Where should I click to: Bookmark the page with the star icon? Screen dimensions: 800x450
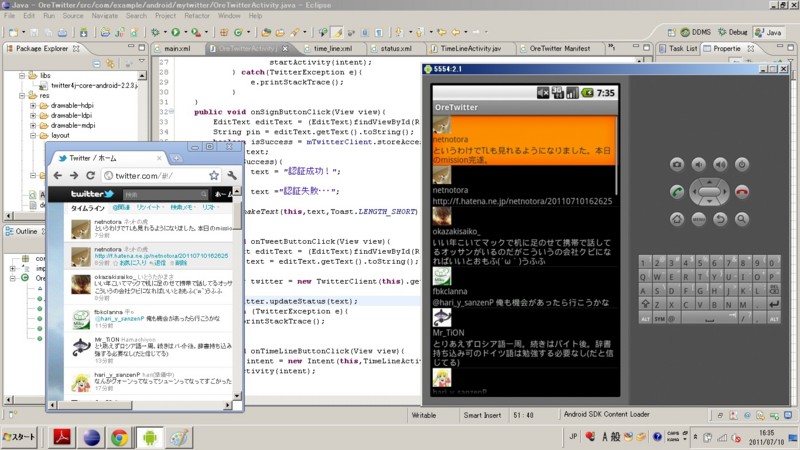tap(214, 176)
